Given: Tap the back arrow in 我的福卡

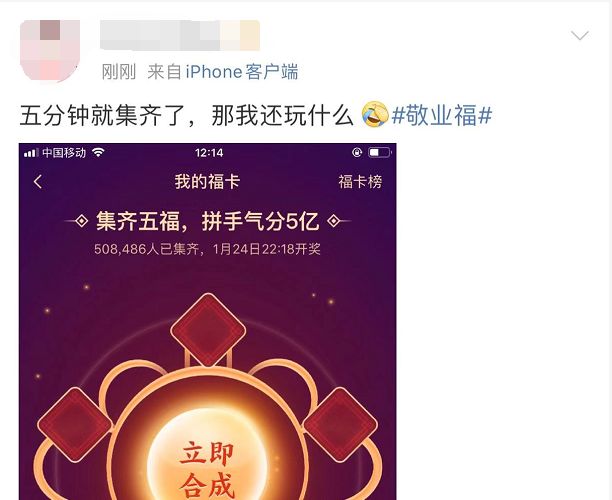Looking at the screenshot, I should [38, 182].
